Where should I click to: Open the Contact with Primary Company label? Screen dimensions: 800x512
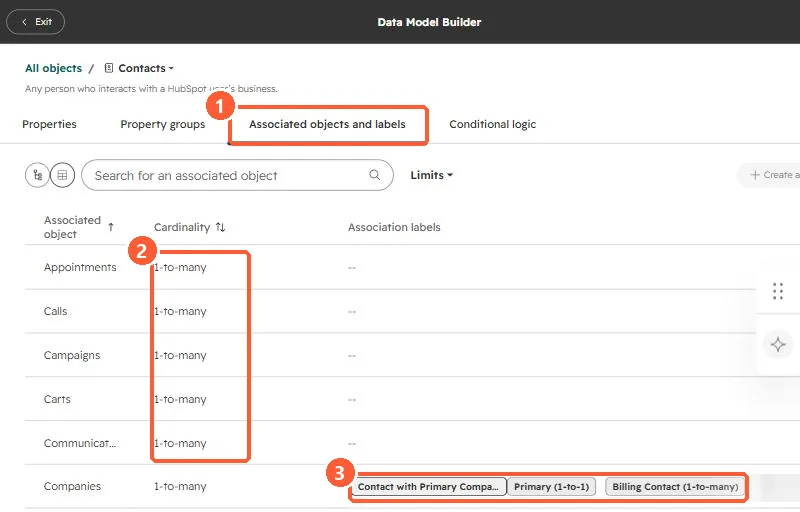pyautogui.click(x=429, y=487)
